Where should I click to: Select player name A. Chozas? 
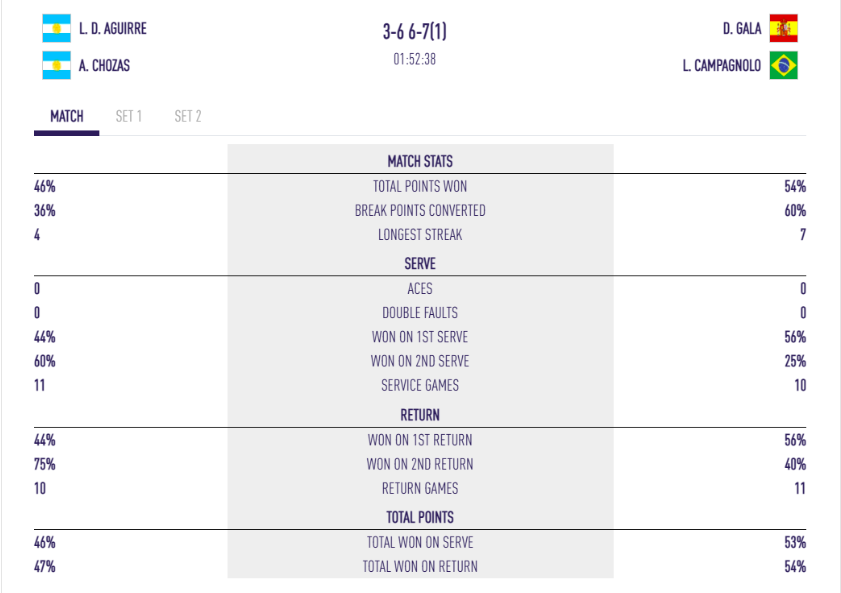click(104, 66)
